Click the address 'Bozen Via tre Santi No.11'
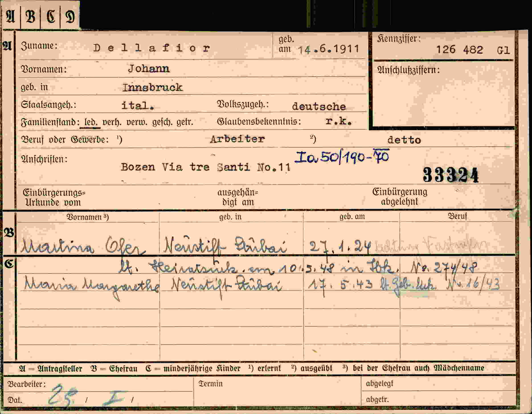532x414 pixels. 206,167
